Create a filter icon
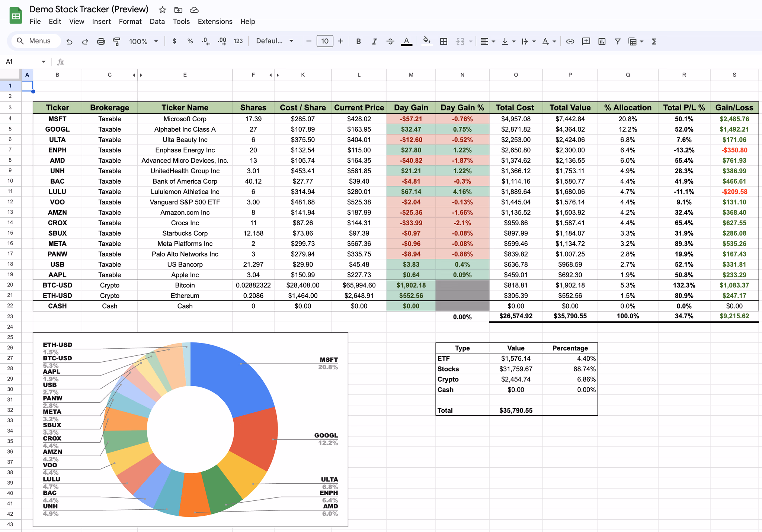762x532 pixels. (618, 41)
